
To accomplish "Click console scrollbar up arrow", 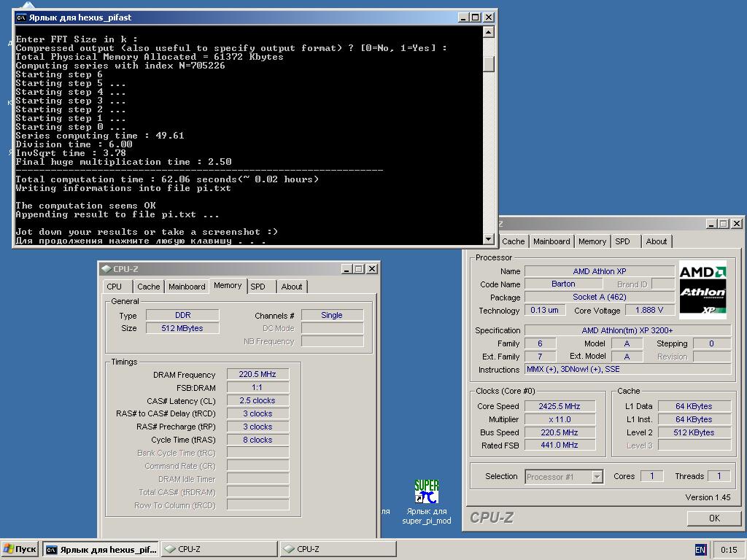I will (x=488, y=32).
